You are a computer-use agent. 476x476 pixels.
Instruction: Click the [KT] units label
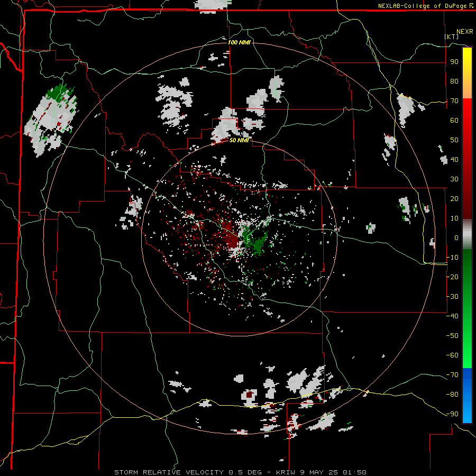tap(452, 36)
